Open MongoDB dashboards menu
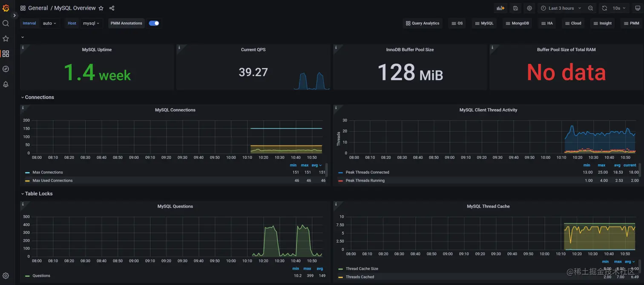The width and height of the screenshot is (644, 285). point(517,23)
